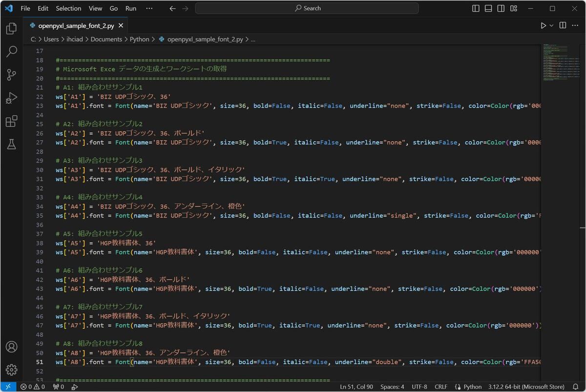Image resolution: width=586 pixels, height=392 pixels.
Task: Split the editor to the right
Action: tap(563, 25)
